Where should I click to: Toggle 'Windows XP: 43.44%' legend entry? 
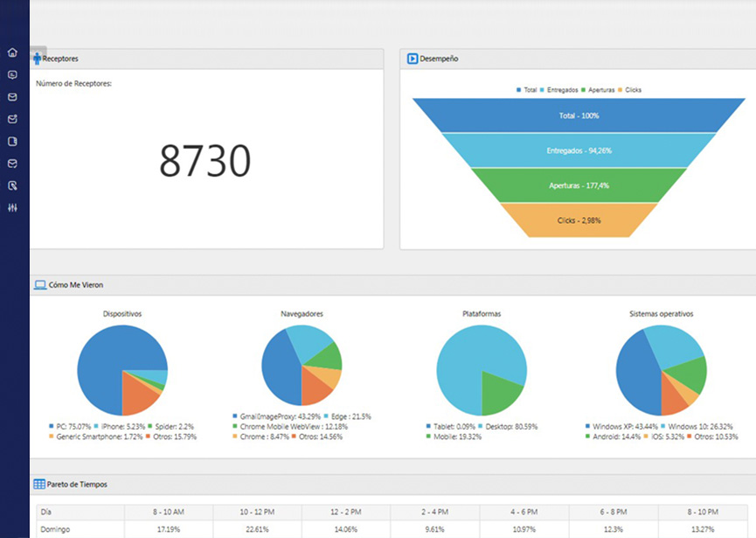pos(623,426)
